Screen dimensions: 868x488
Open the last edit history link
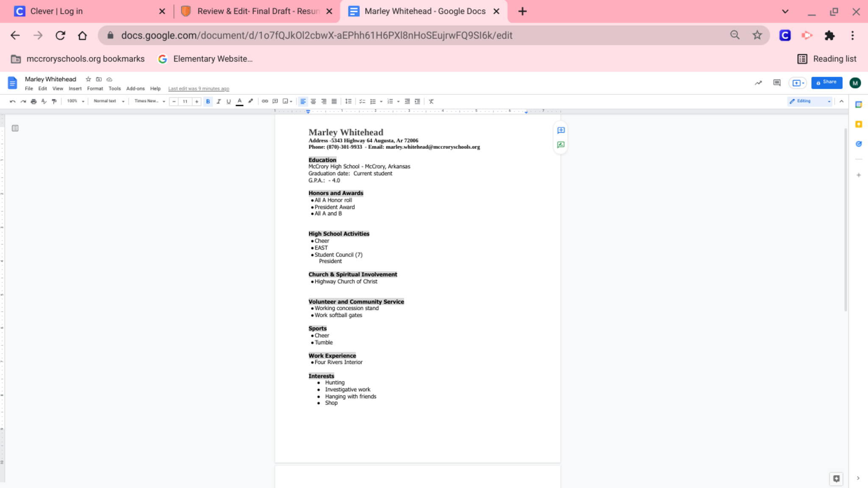pos(198,89)
